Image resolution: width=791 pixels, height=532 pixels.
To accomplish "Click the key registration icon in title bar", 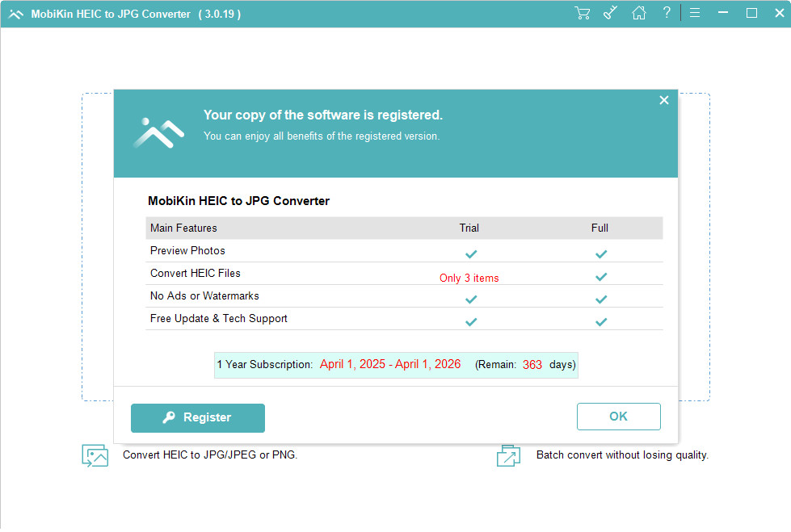I will [x=610, y=13].
